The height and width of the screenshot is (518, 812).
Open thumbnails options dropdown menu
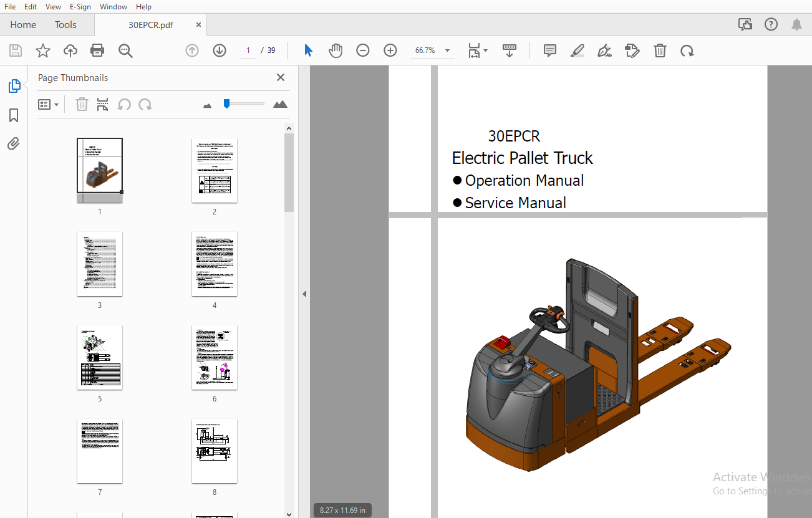(49, 104)
